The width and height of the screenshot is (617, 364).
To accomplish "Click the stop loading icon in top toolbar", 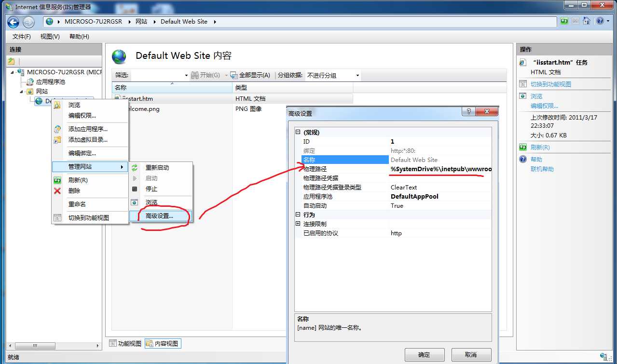I will coord(576,21).
